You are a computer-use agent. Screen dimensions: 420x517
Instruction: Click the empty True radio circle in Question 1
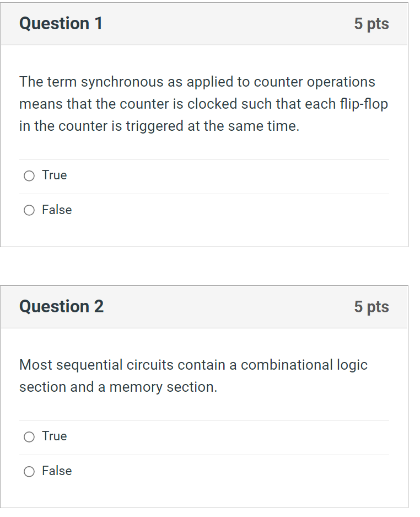click(x=29, y=175)
